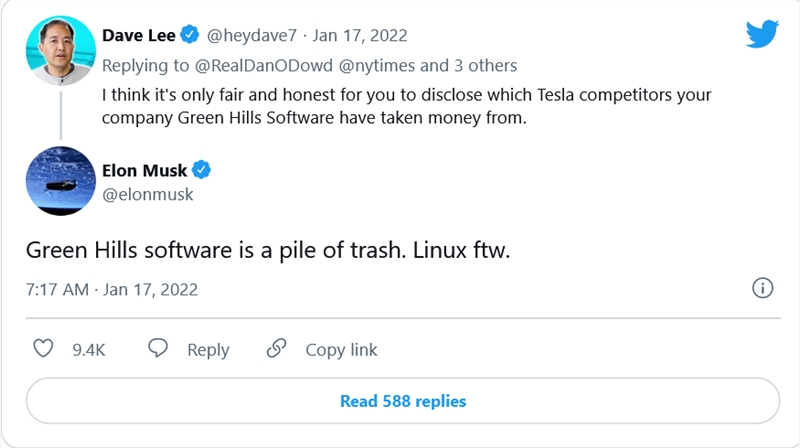Open the @nytimes mention
This screenshot has width=800, height=448.
(x=377, y=65)
